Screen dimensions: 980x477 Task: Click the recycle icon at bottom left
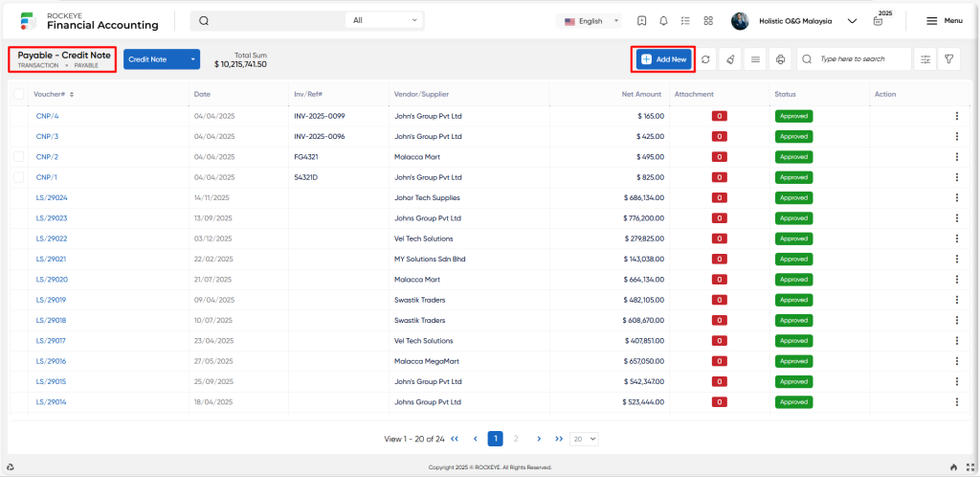11,467
